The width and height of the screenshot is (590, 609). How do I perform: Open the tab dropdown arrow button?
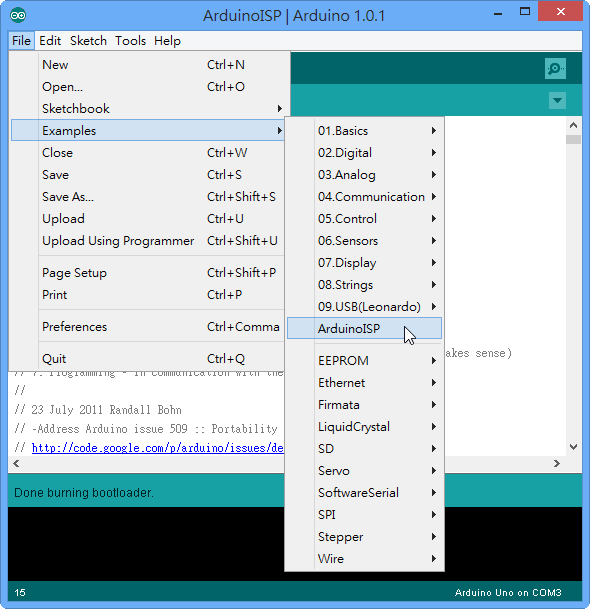557,101
